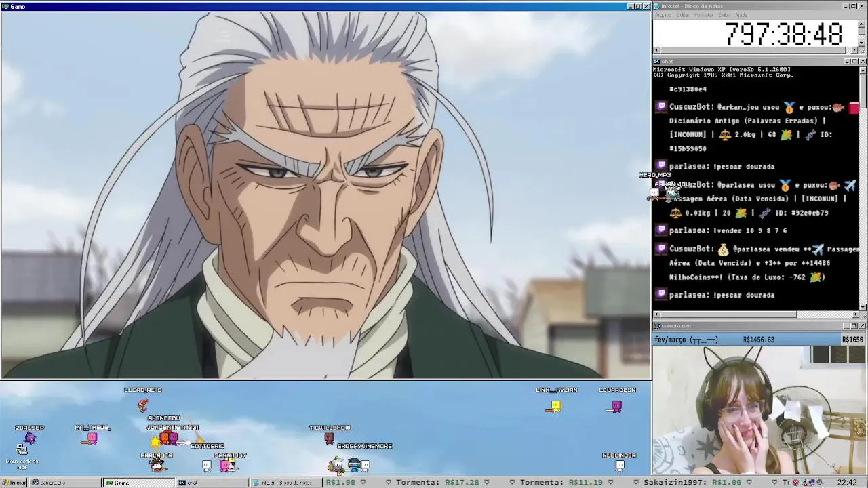Click the red shield system tray icon
Viewport: 868px width, 488px height.
795,483
